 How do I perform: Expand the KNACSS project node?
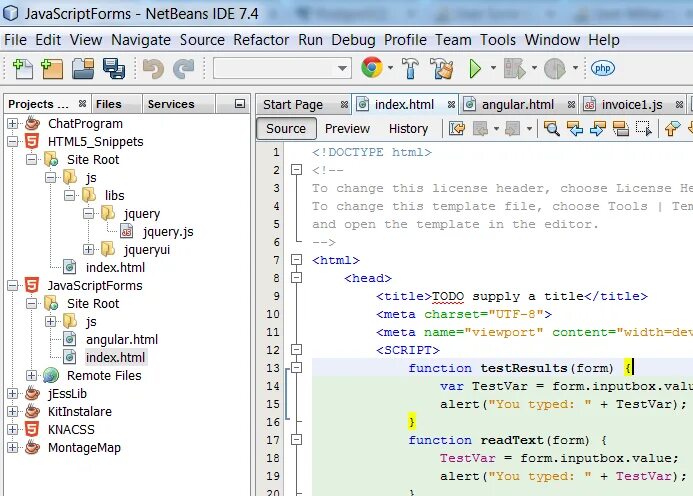[13, 429]
